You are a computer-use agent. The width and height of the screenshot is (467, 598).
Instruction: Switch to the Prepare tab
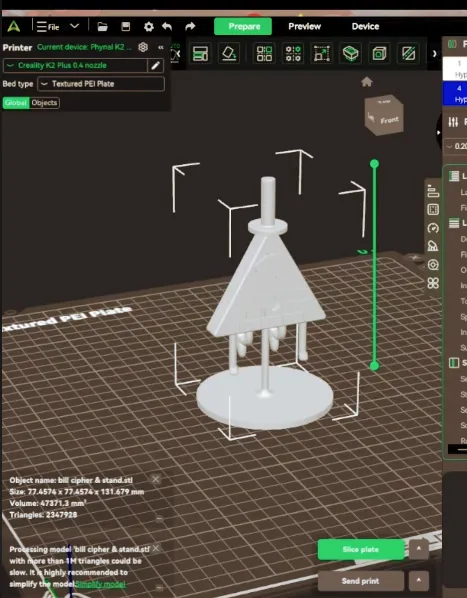243,26
